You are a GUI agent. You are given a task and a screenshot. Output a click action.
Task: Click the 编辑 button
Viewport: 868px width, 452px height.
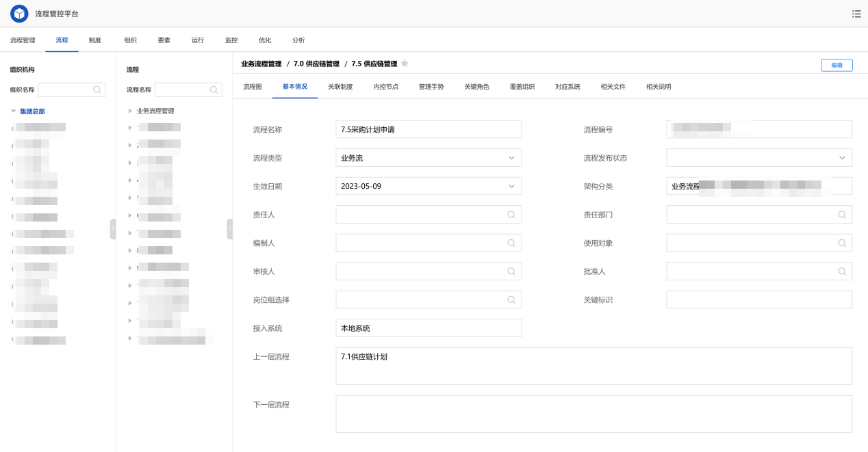837,65
